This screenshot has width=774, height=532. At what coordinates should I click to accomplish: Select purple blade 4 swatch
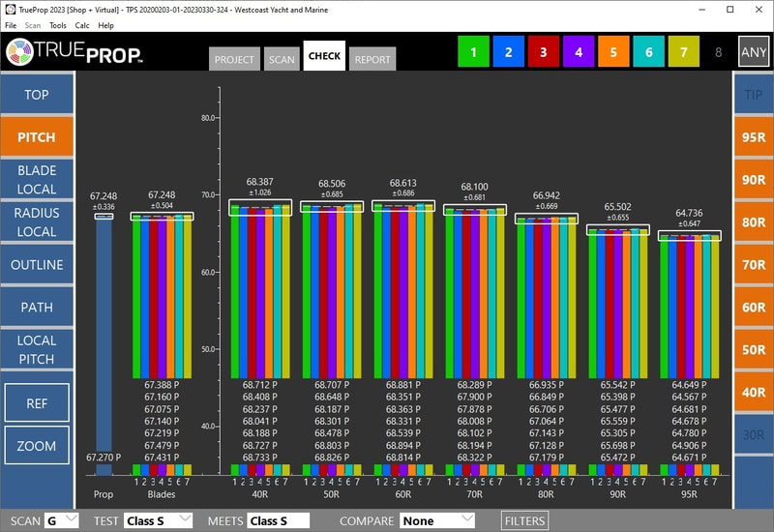pyautogui.click(x=578, y=52)
